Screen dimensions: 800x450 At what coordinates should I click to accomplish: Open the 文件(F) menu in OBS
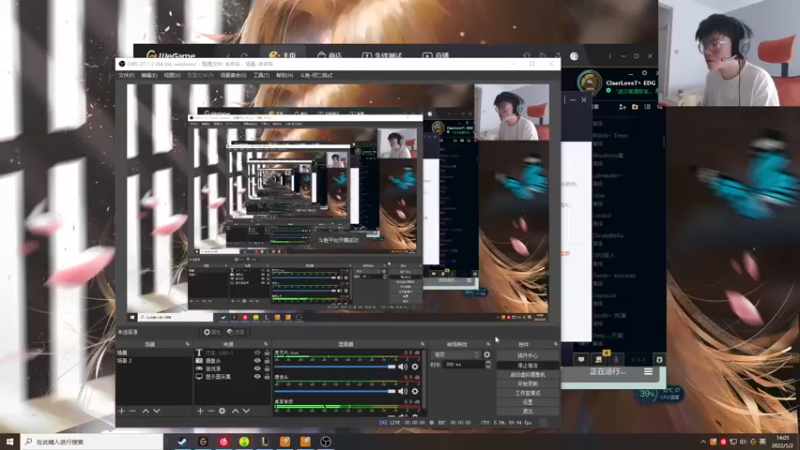click(126, 76)
